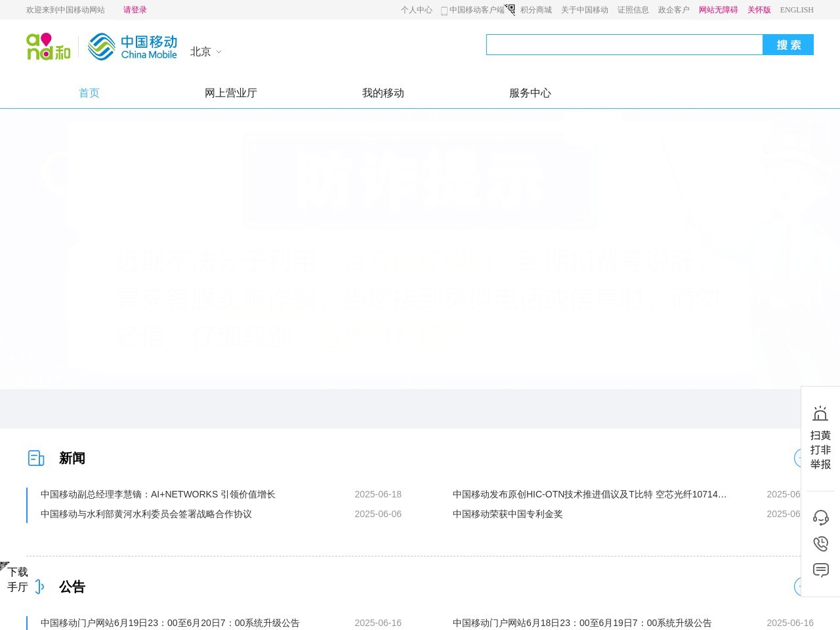Click the 新闻 section document icon
Screen dimensions: 840x630
(x=36, y=458)
